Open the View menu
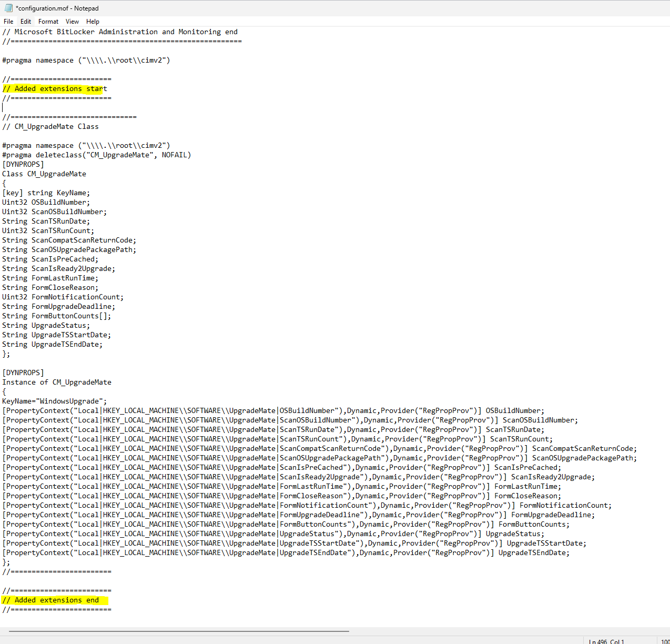 (x=72, y=22)
